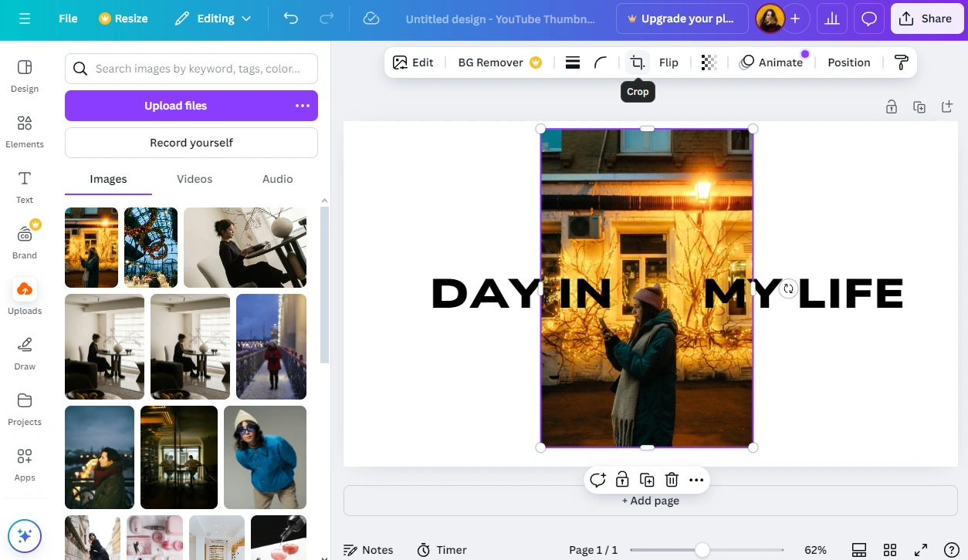Undo the last action
This screenshot has width=968, height=560.
point(291,19)
